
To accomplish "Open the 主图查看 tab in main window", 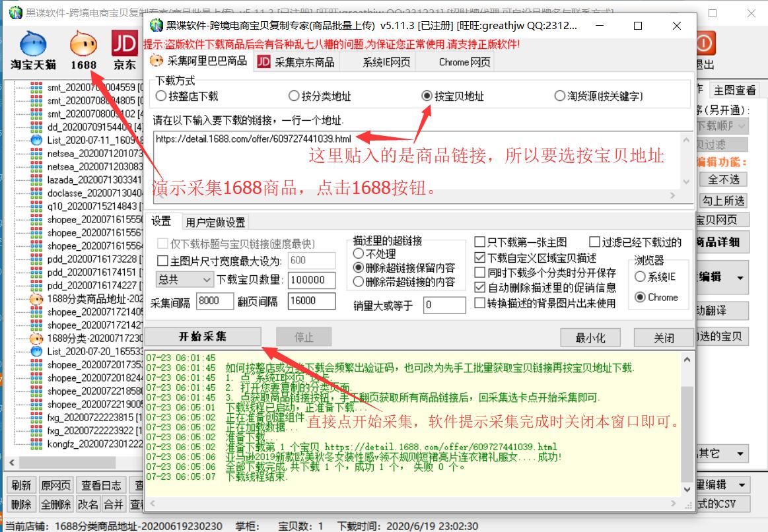I will 734,90.
